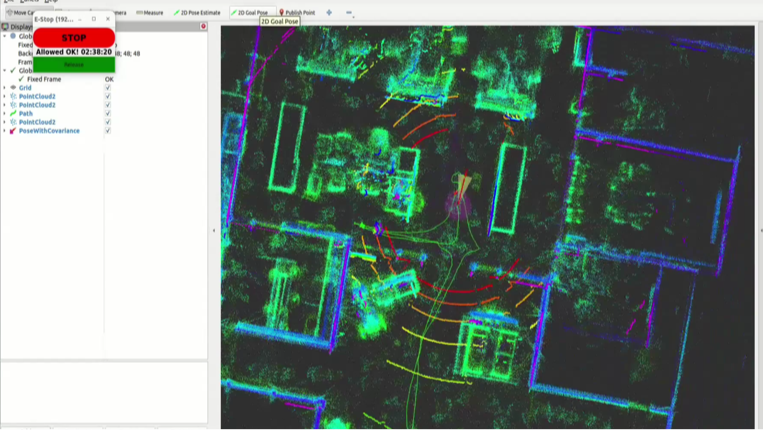Collapse the Global Options tree node

5,36
